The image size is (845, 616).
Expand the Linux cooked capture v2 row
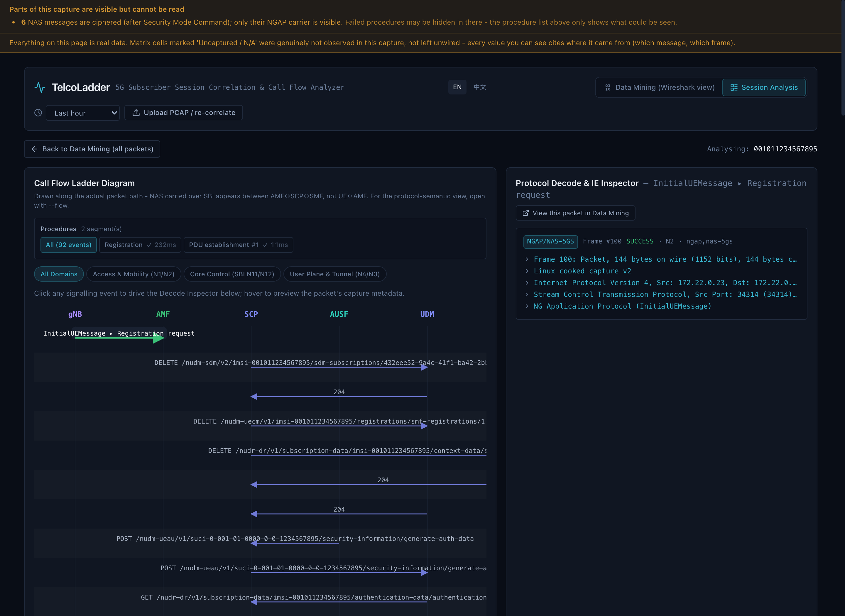(661, 271)
